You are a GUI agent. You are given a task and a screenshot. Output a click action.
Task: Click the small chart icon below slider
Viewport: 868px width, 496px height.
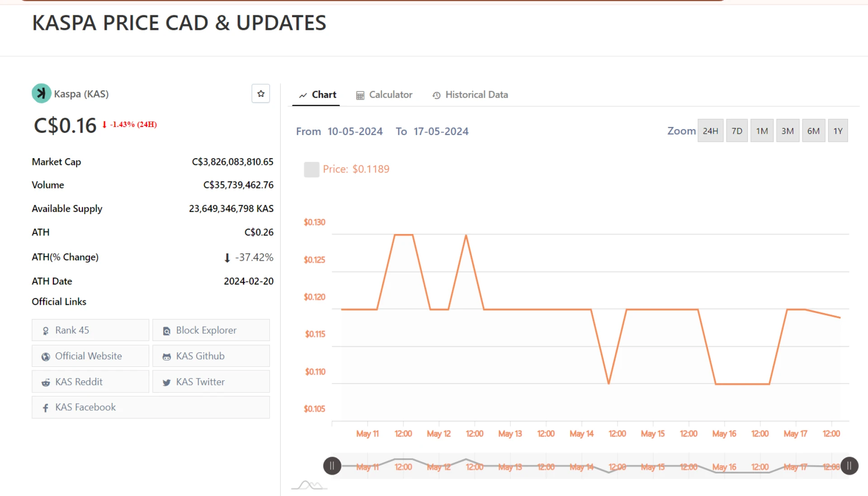309,486
